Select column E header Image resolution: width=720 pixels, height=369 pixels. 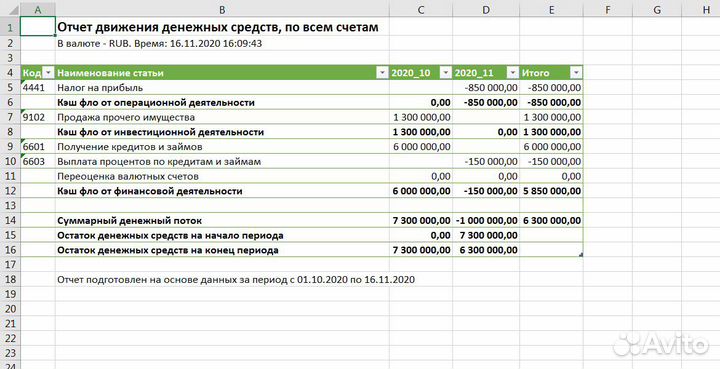point(551,9)
